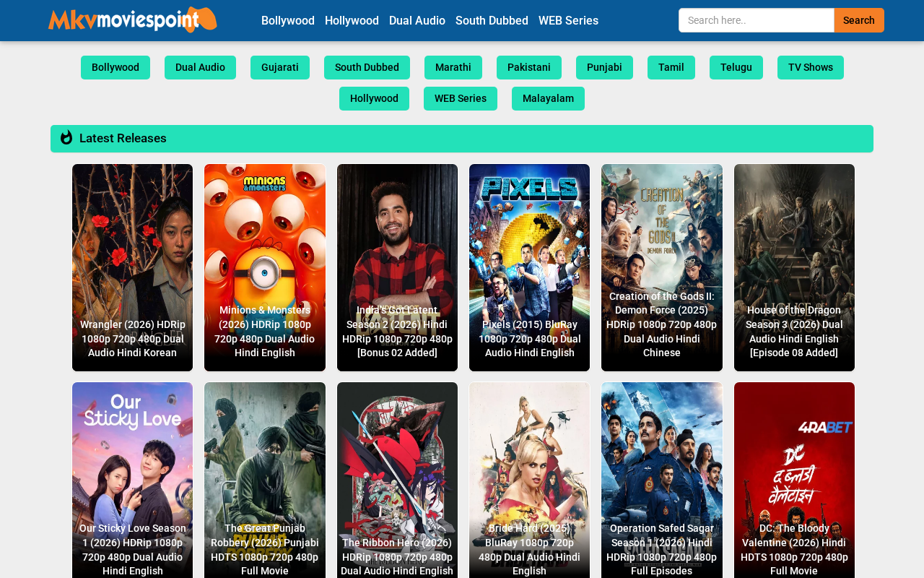Open South Dubbed in the top navigation bar
Screen dimensions: 924x578
pyautogui.click(x=492, y=20)
